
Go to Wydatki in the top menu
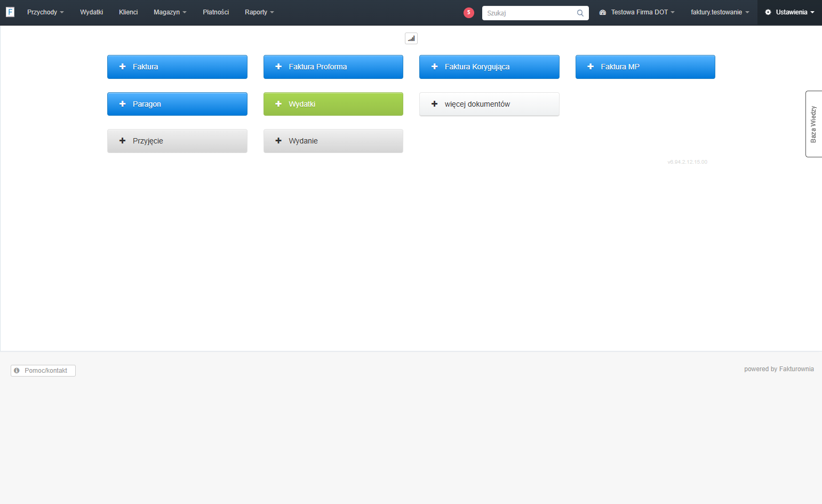point(92,12)
